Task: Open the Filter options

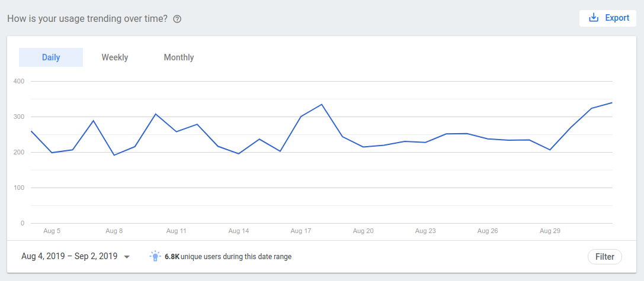Action: click(604, 257)
